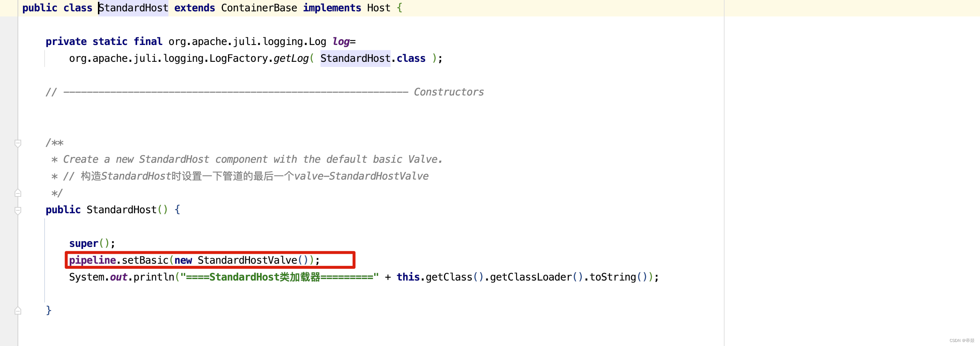Click the "final" keyword
Viewport: 980px width, 346px height.
click(148, 41)
